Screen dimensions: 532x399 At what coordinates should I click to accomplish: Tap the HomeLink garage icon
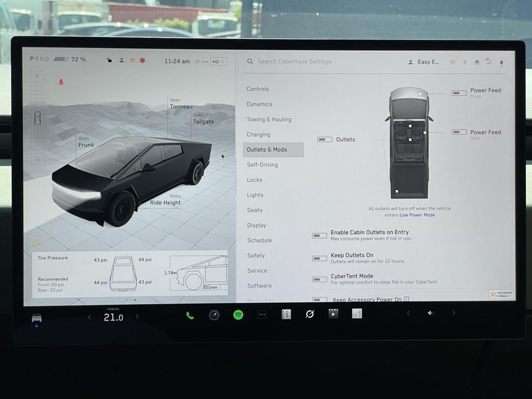(477, 62)
